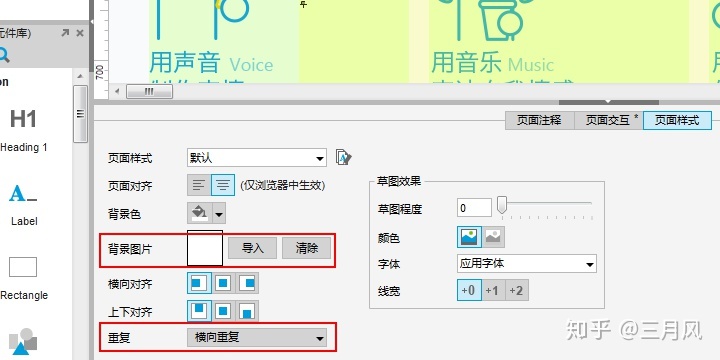
Task: Expand the background color dropdown arrow
Action: pos(219,214)
